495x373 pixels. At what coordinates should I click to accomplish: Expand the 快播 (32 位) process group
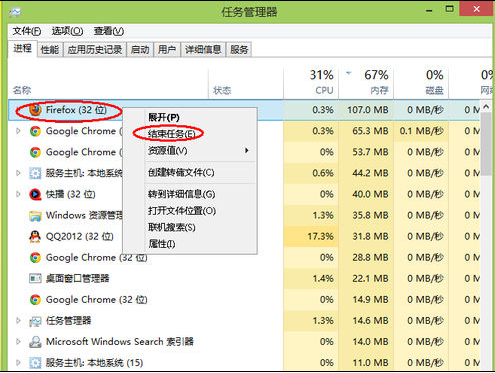tap(18, 194)
